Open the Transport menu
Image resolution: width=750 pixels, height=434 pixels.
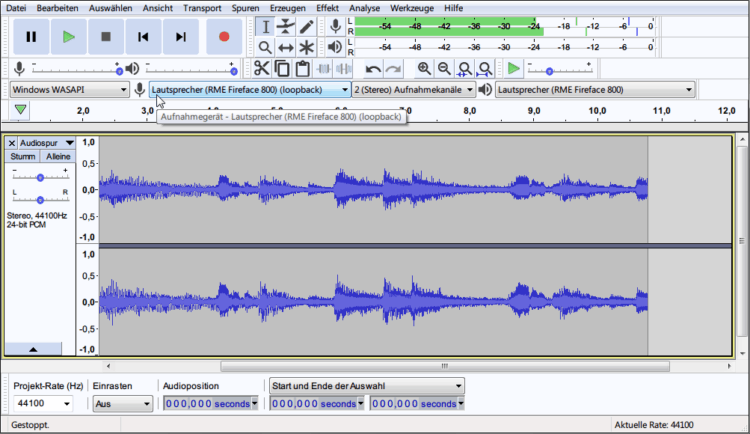(202, 8)
